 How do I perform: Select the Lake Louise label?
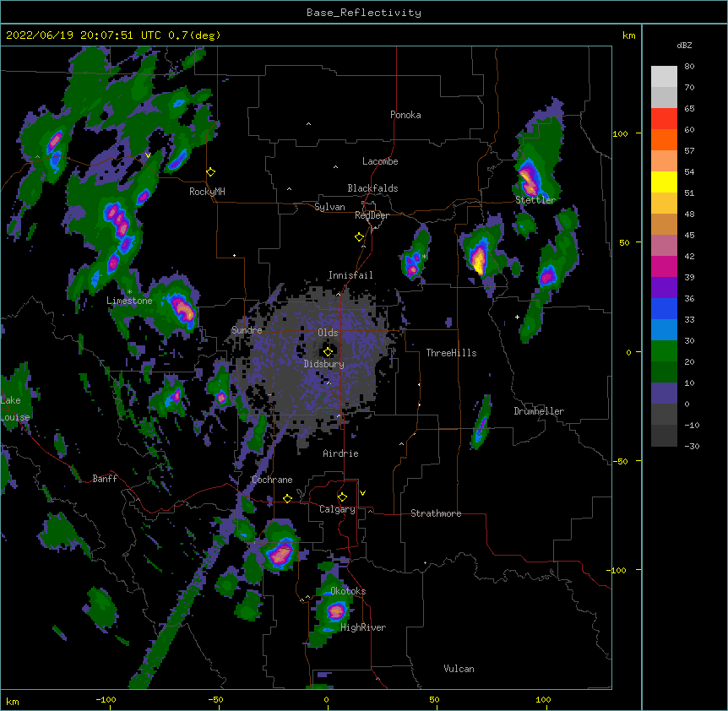tap(14, 409)
